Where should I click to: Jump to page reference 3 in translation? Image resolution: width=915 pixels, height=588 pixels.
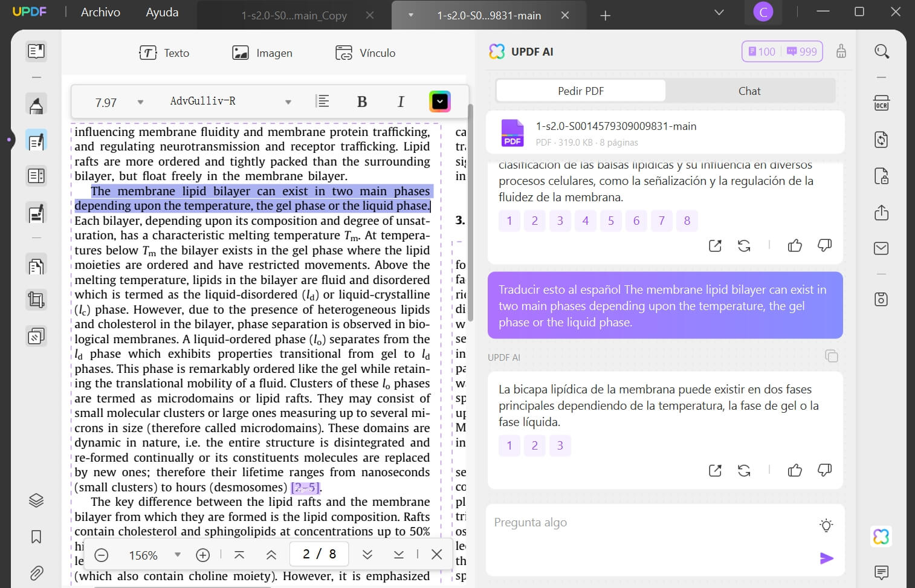click(560, 445)
